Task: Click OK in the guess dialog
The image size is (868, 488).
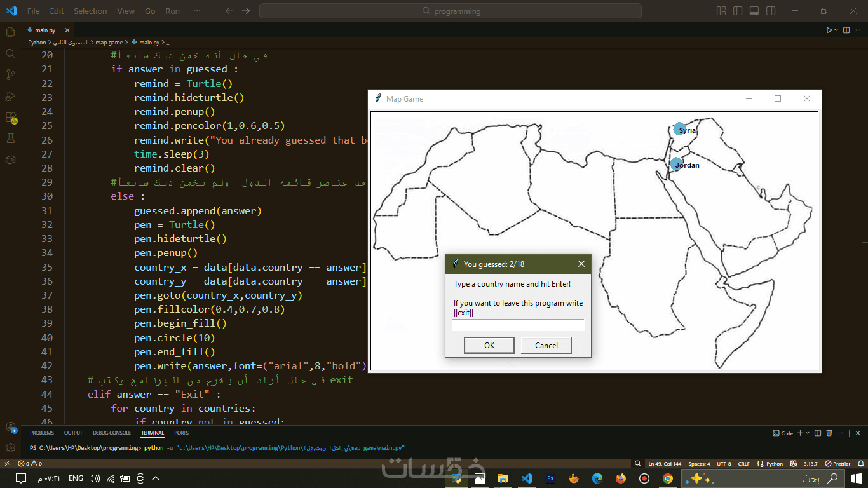Action: 489,346
